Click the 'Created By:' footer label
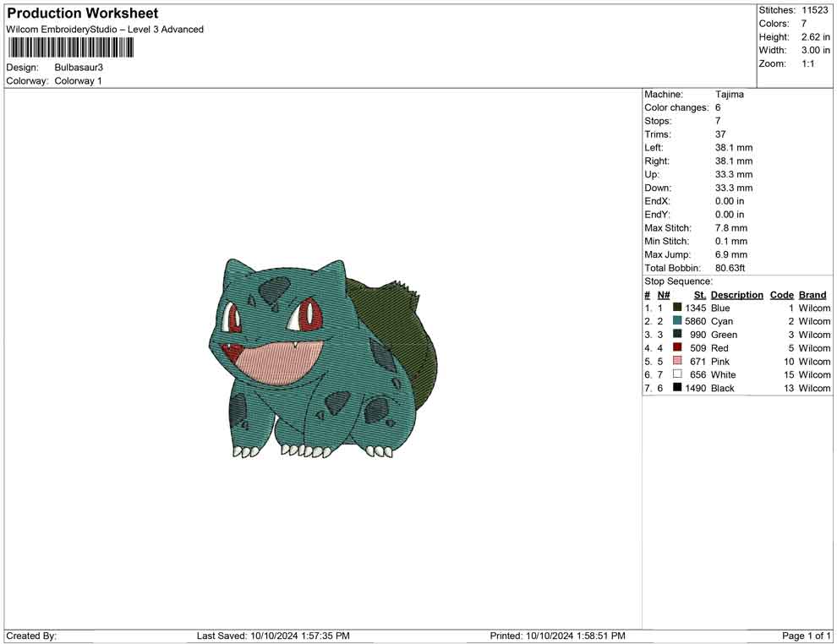Viewport: 837px width, 644px height. 31,636
